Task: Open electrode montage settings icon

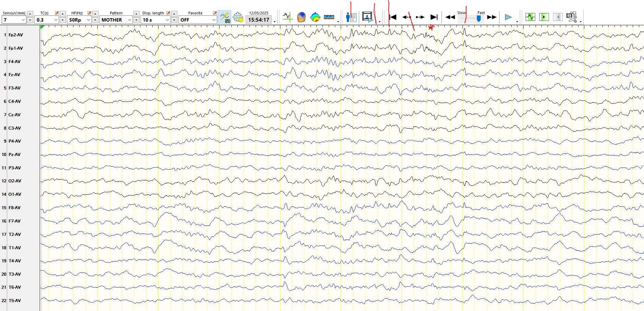Action: click(x=238, y=17)
